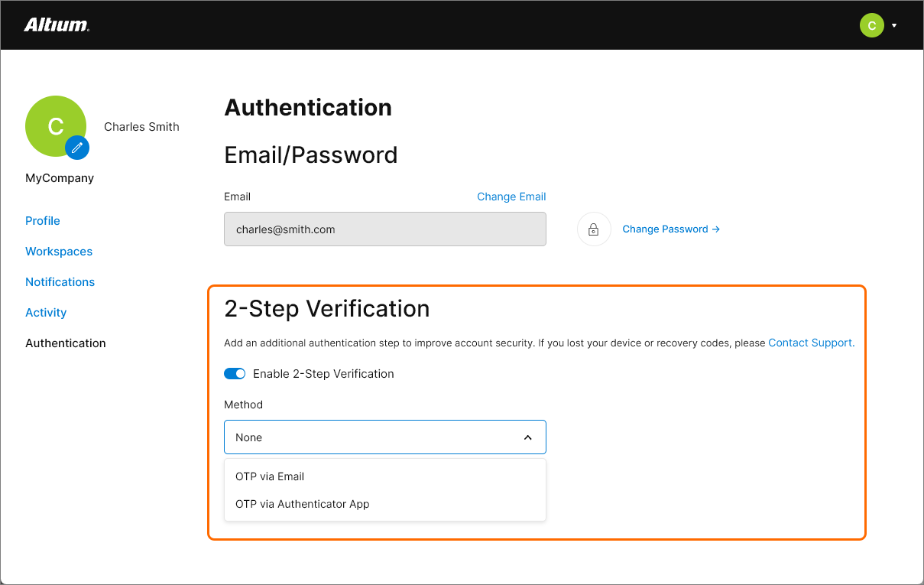Go to Workspaces in sidebar
This screenshot has width=924, height=585.
point(59,252)
